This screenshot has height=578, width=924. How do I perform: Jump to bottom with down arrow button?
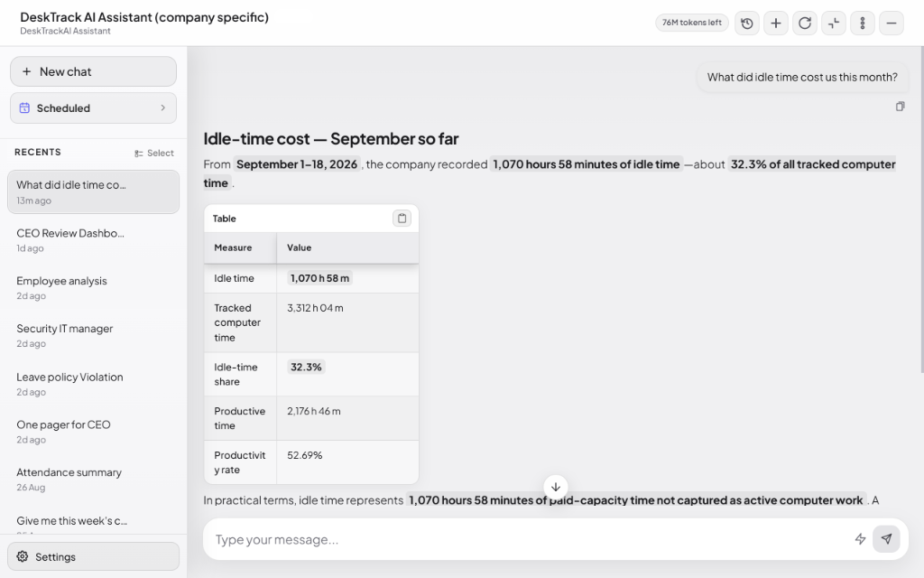tap(555, 487)
